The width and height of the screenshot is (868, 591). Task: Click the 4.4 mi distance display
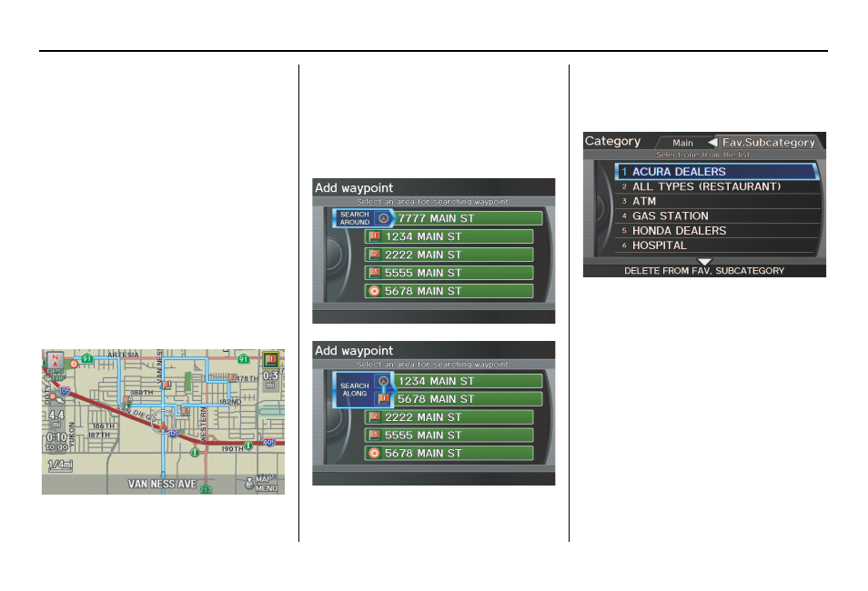click(56, 419)
